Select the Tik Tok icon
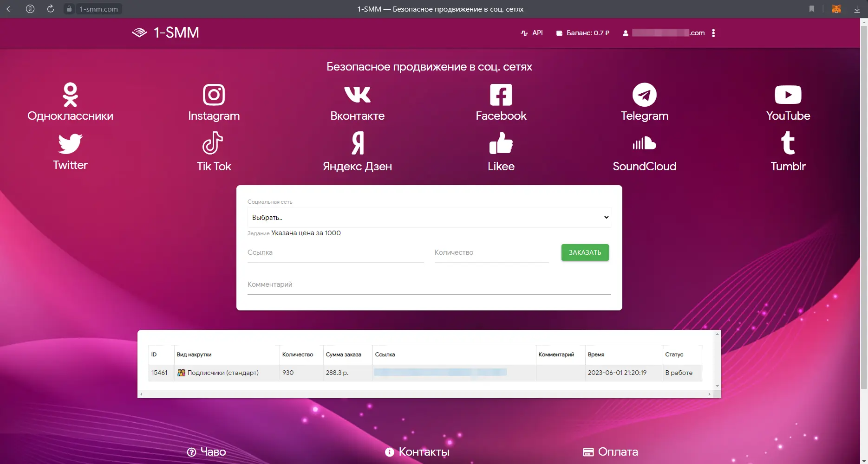 coord(213,143)
